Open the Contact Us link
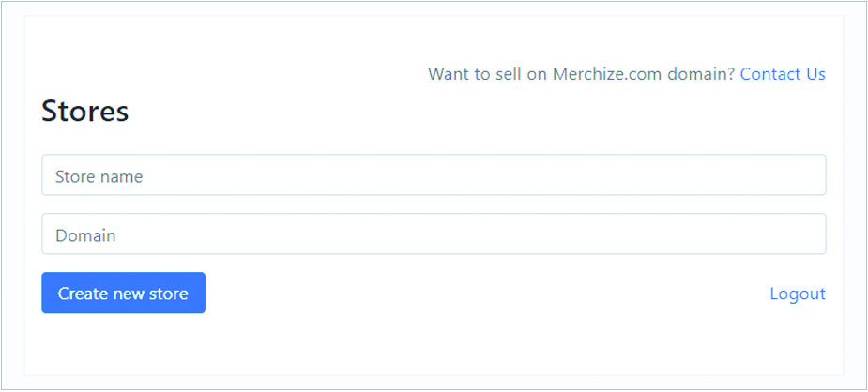868x392 pixels. click(x=783, y=74)
